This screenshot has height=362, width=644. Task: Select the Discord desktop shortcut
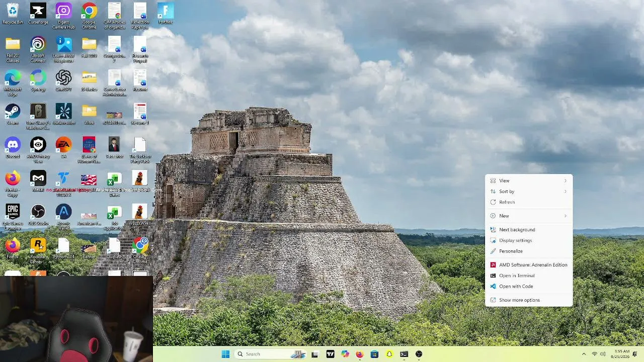(x=13, y=147)
